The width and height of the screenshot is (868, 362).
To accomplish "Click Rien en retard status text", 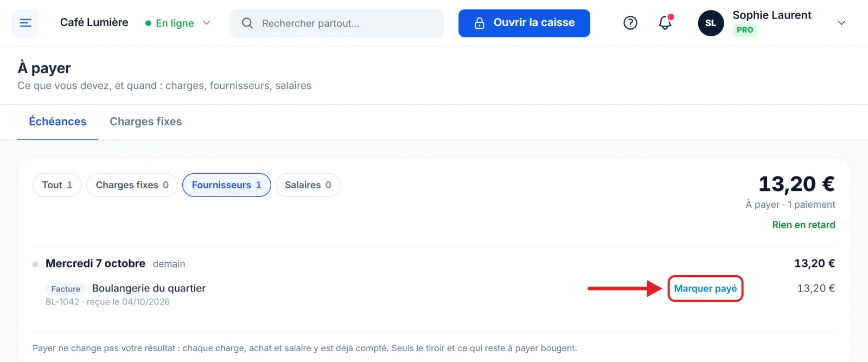I will 803,225.
